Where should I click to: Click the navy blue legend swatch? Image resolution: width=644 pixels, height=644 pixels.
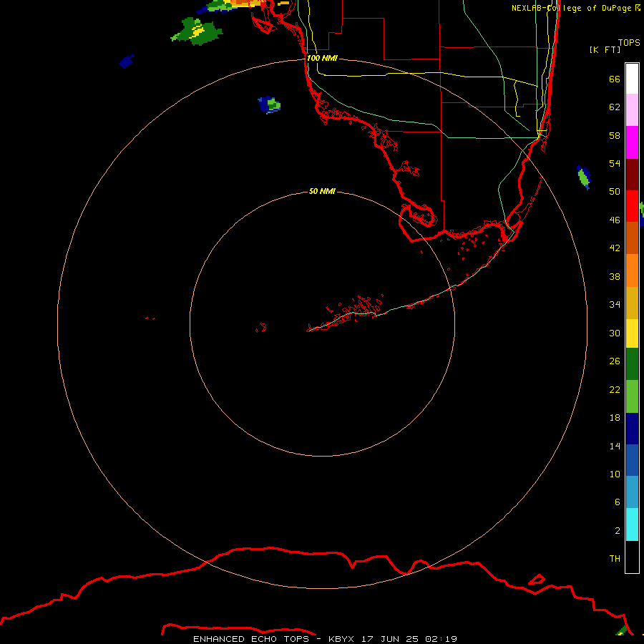[632, 429]
